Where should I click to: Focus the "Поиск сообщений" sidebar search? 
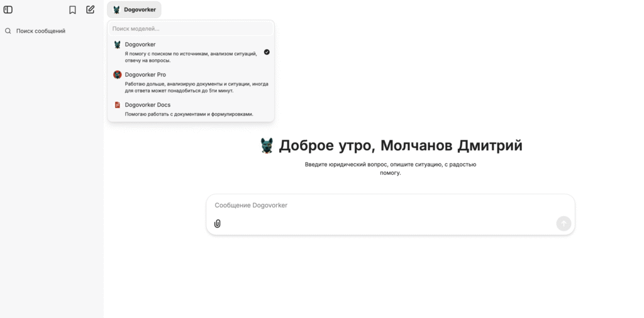click(x=41, y=31)
